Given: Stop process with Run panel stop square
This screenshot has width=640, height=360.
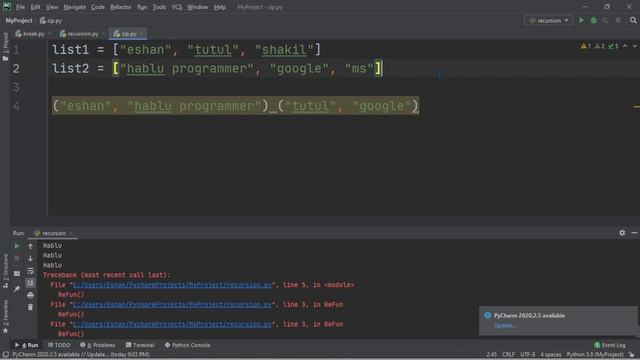Looking at the screenshot, I should coord(17,258).
